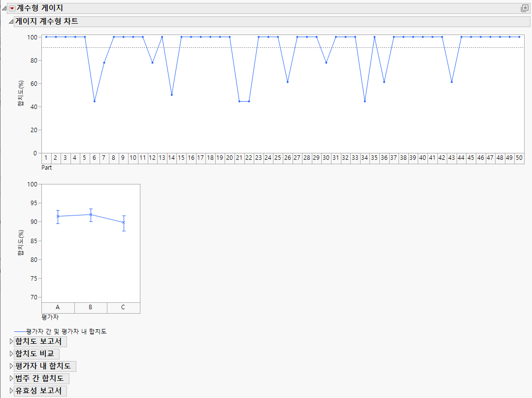Click the Part axis title
This screenshot has width=532, height=398.
tap(47, 166)
